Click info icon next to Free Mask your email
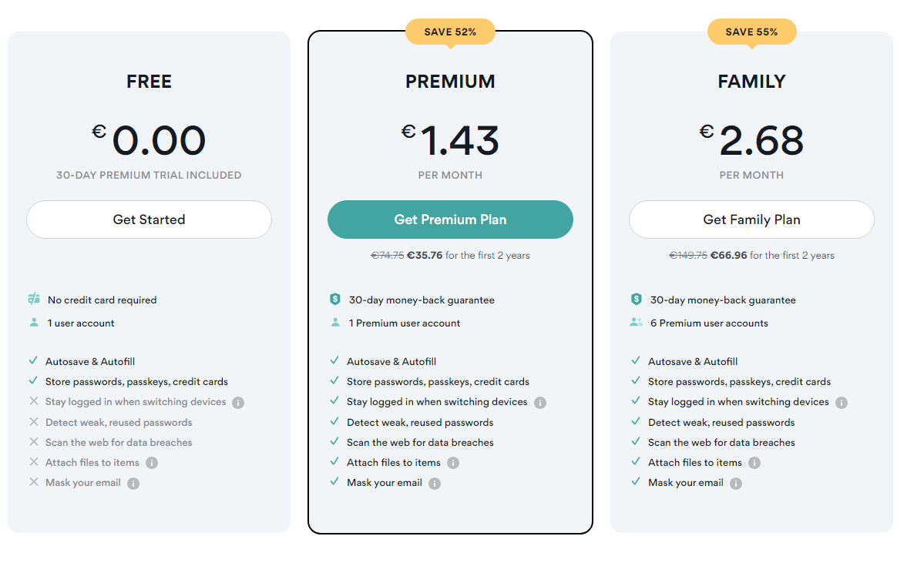The width and height of the screenshot is (924, 573). tap(133, 484)
